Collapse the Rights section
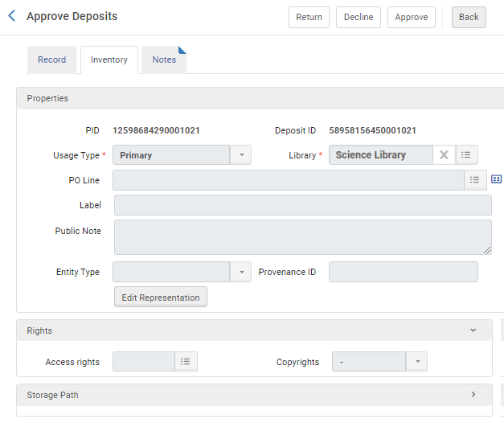This screenshot has height=423, width=504. (473, 331)
